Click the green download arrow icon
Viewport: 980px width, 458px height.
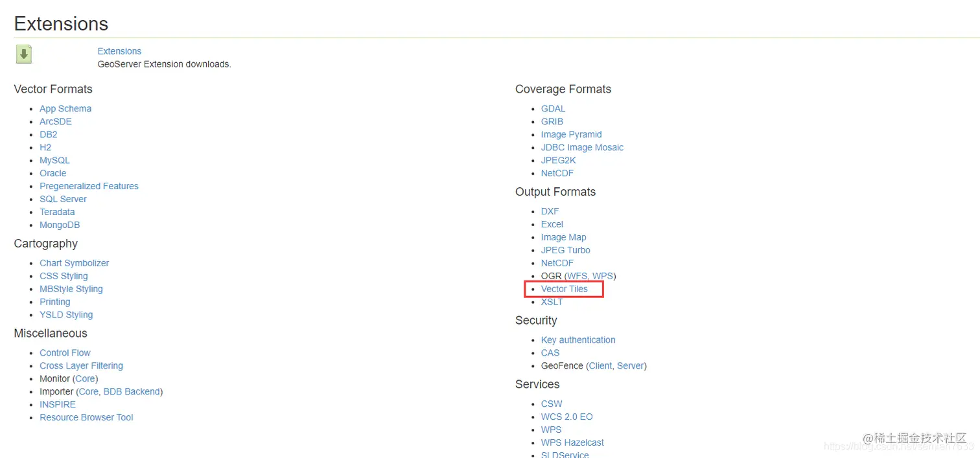[x=24, y=54]
